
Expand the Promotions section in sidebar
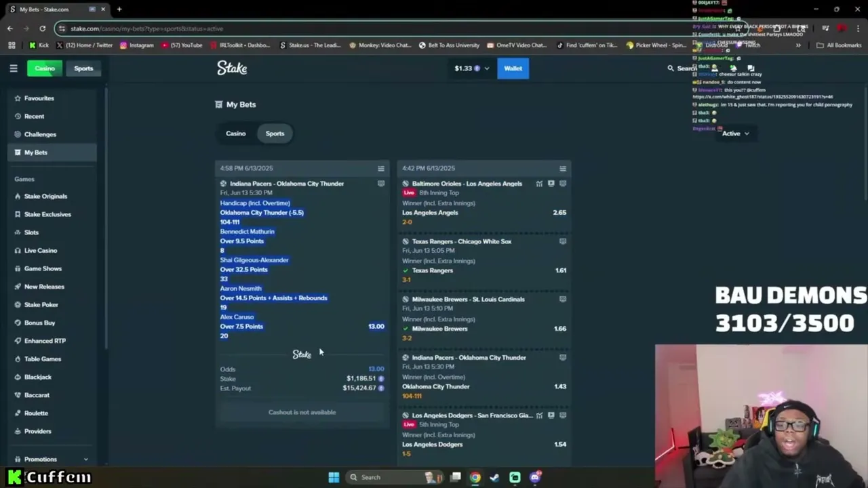pyautogui.click(x=52, y=460)
